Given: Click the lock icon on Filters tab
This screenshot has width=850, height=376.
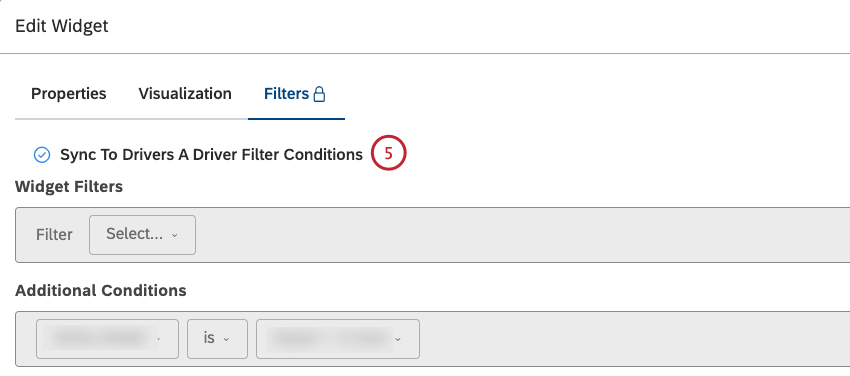Looking at the screenshot, I should tap(320, 94).
